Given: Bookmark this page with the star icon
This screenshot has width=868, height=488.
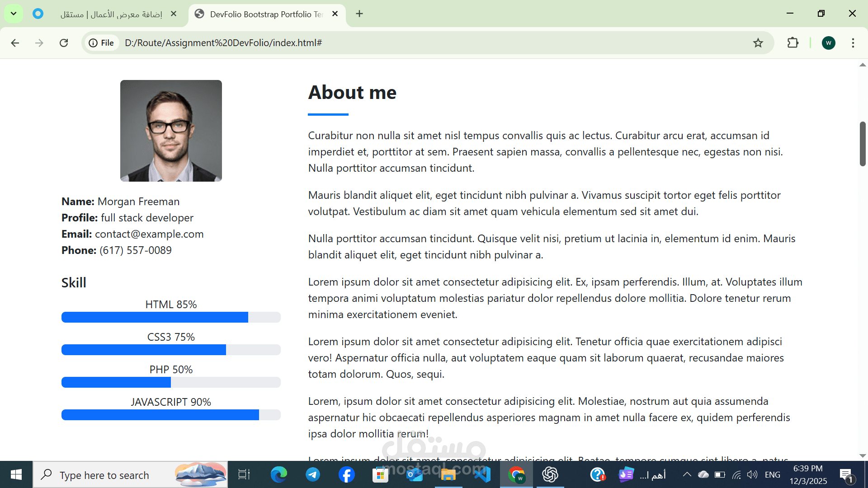Looking at the screenshot, I should (x=758, y=43).
